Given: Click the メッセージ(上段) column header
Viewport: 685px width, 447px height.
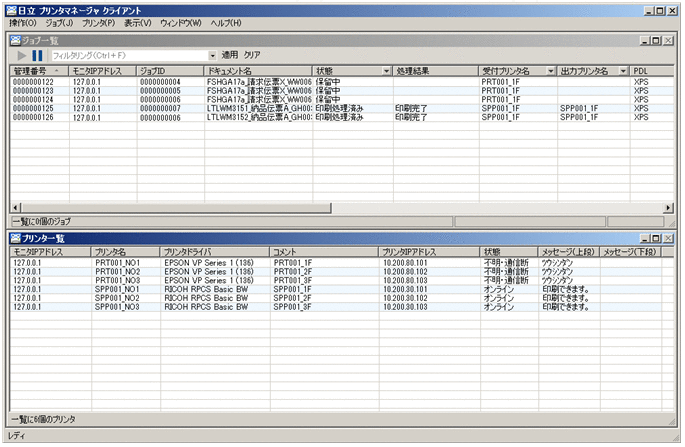Looking at the screenshot, I should coord(568,252).
